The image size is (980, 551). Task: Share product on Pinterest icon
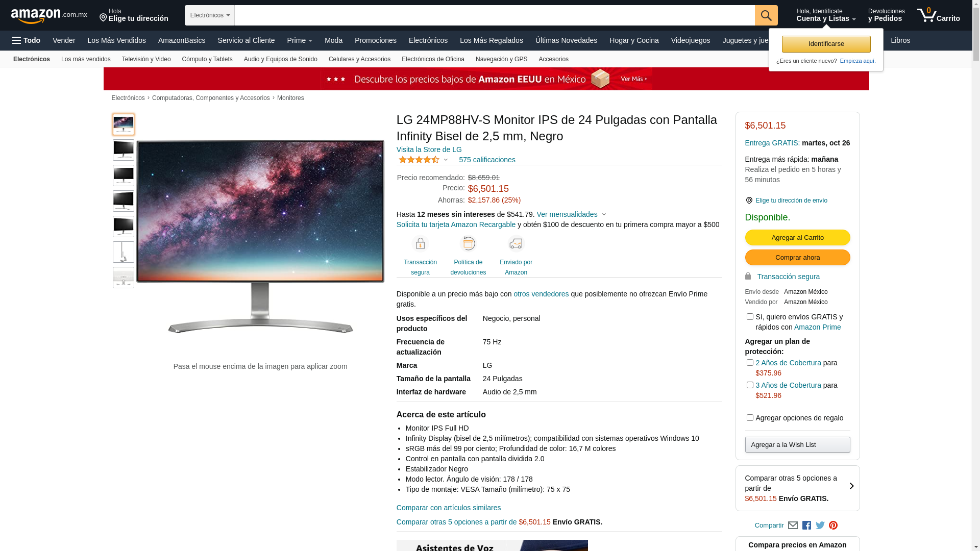[x=833, y=525]
